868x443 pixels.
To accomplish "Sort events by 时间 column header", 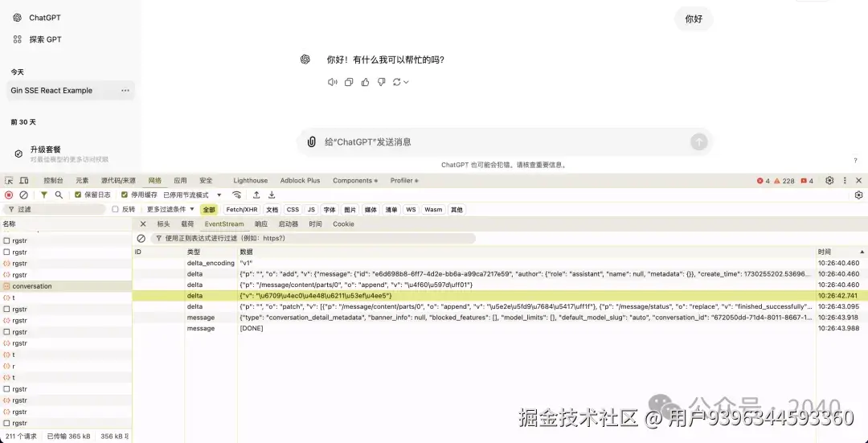I will coord(841,252).
